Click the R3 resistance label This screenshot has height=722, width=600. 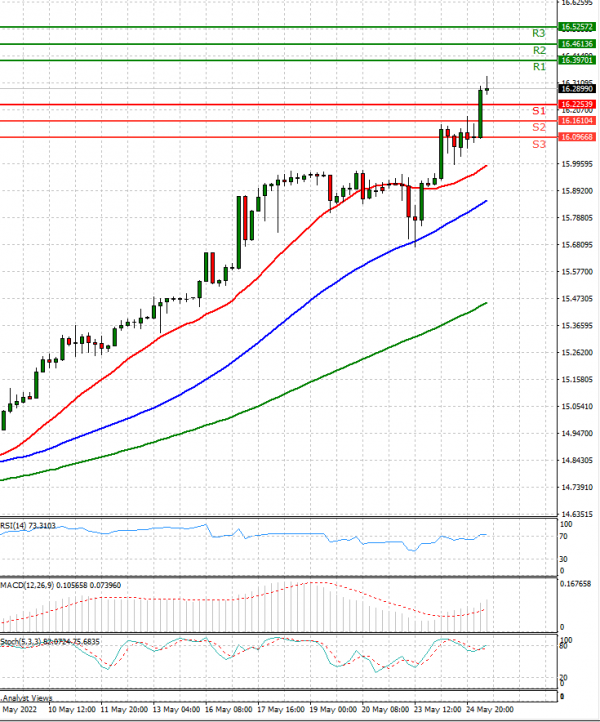tap(538, 33)
